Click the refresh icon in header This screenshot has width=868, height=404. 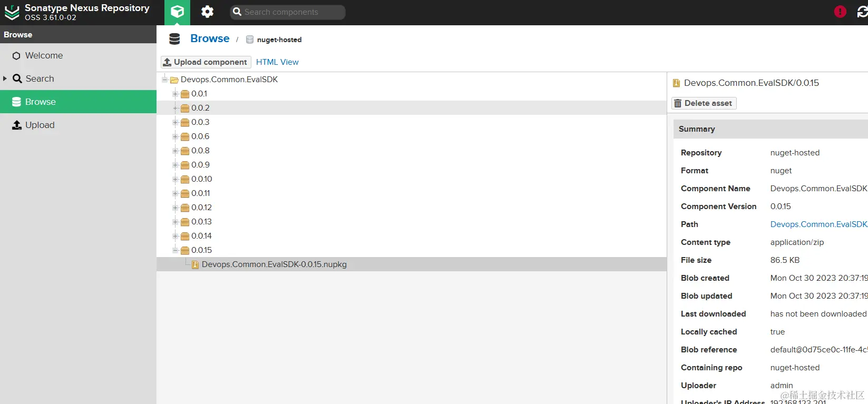(x=863, y=12)
